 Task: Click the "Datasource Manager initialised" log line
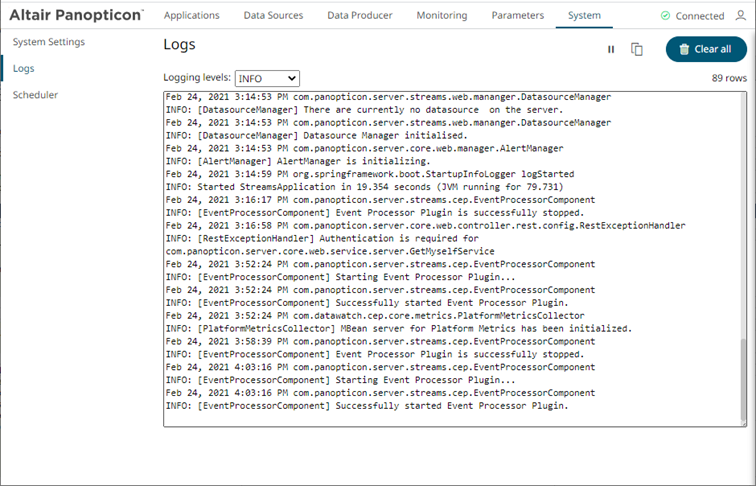pos(317,135)
